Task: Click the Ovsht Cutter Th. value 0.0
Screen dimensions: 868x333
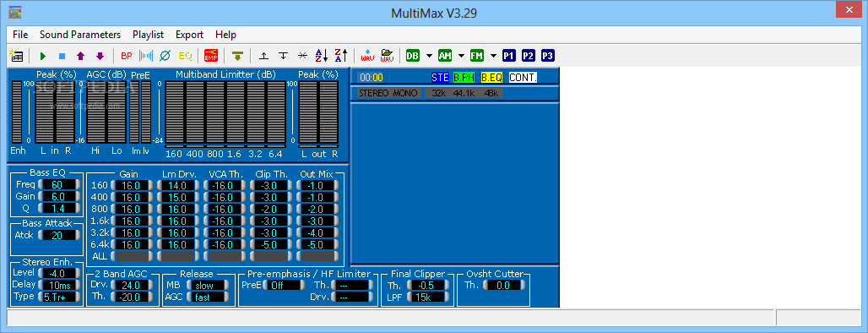Action: [504, 286]
